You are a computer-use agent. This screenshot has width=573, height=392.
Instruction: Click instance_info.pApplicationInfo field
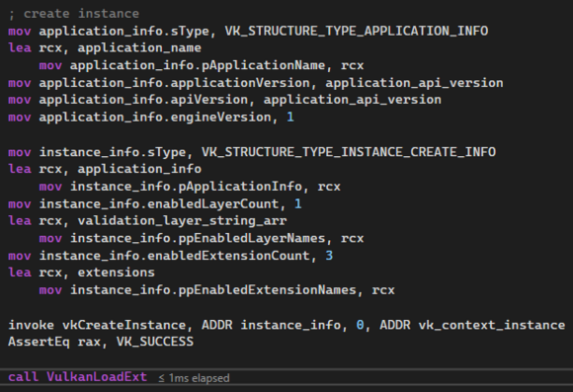point(186,187)
